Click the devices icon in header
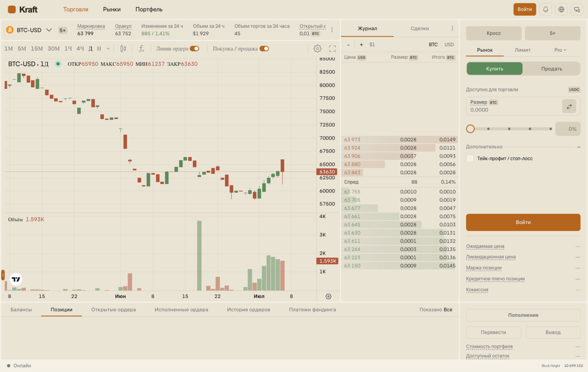 point(577,10)
